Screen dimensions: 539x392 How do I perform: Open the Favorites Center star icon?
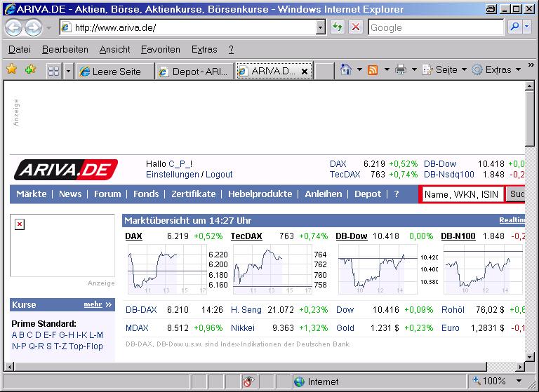point(12,69)
